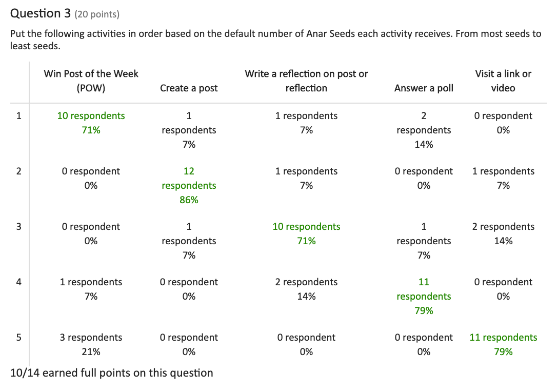The width and height of the screenshot is (557, 392).
Task: Select the row number 3 label
Action: (19, 226)
